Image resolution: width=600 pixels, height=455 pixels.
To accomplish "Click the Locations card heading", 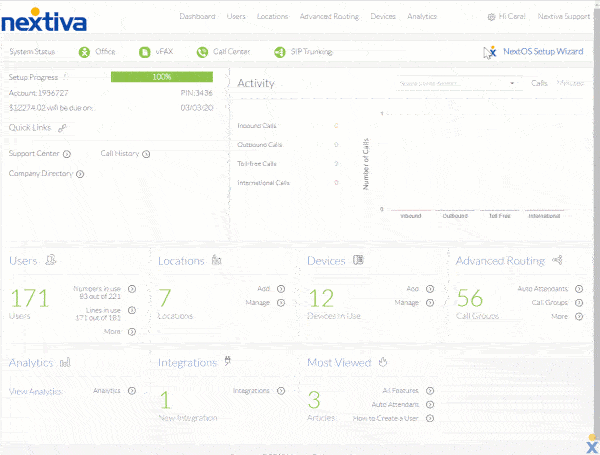I will pyautogui.click(x=181, y=261).
